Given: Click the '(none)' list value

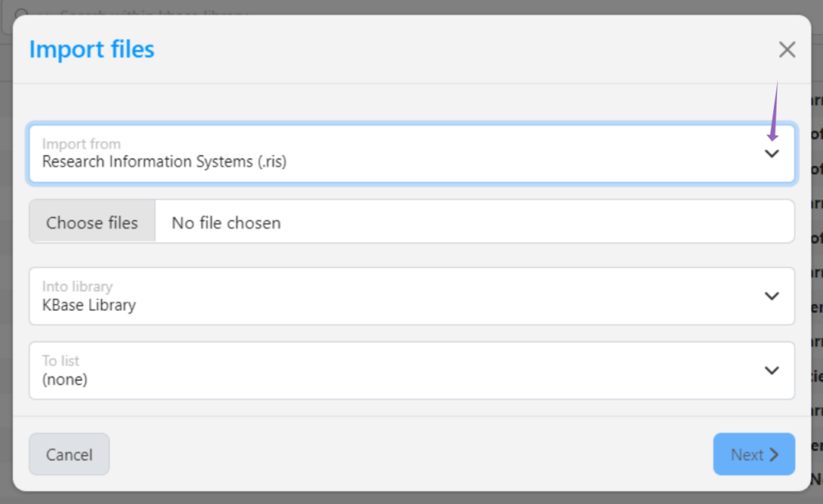Looking at the screenshot, I should [64, 379].
